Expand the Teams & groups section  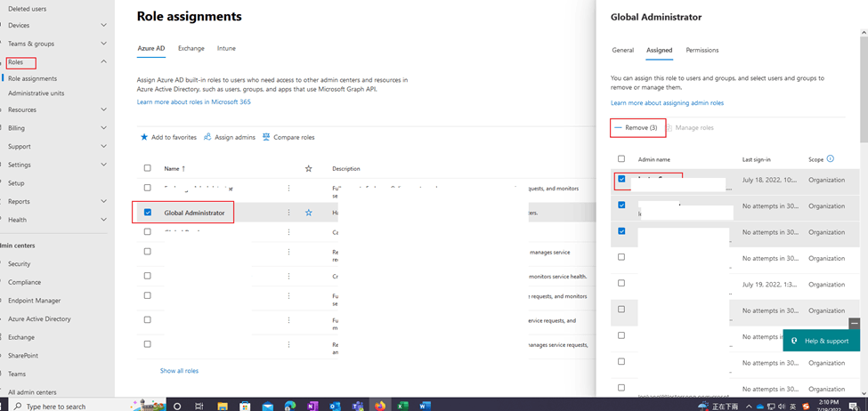click(x=104, y=44)
